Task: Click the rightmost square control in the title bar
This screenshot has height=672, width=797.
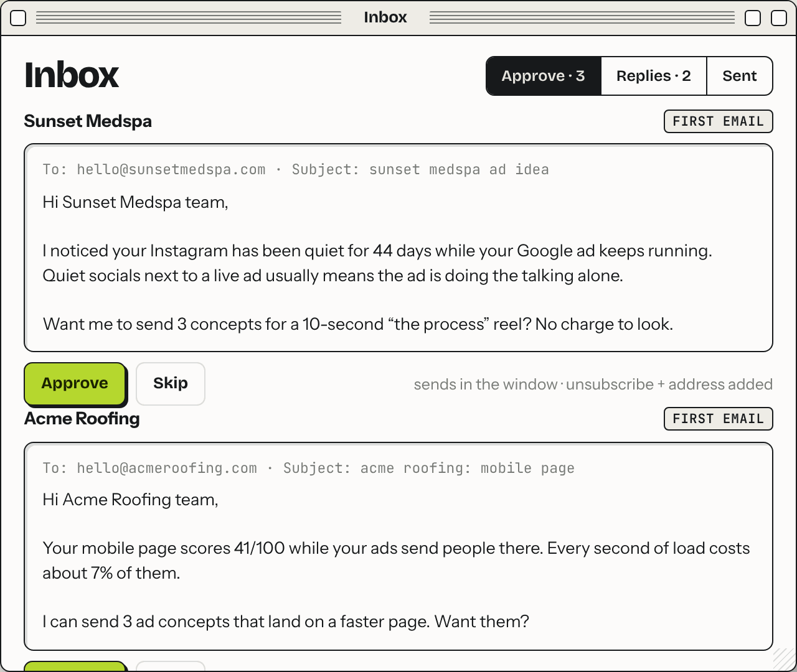Action: (779, 18)
